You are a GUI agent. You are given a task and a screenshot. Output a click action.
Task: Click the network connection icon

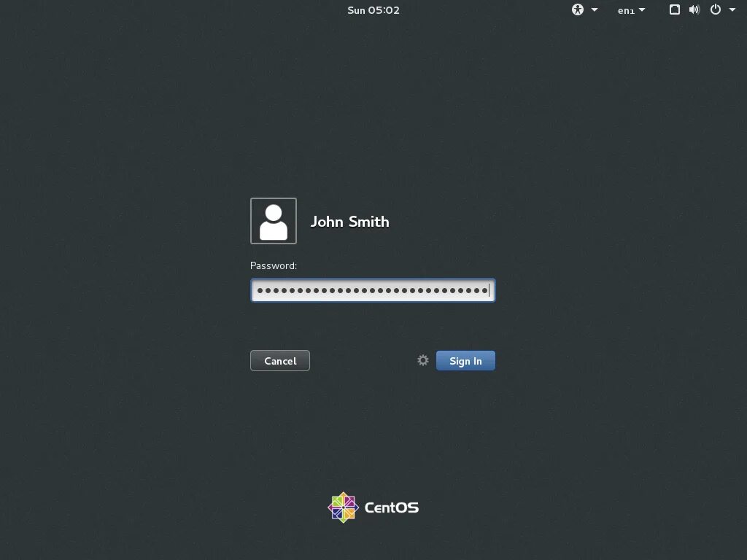(675, 9)
